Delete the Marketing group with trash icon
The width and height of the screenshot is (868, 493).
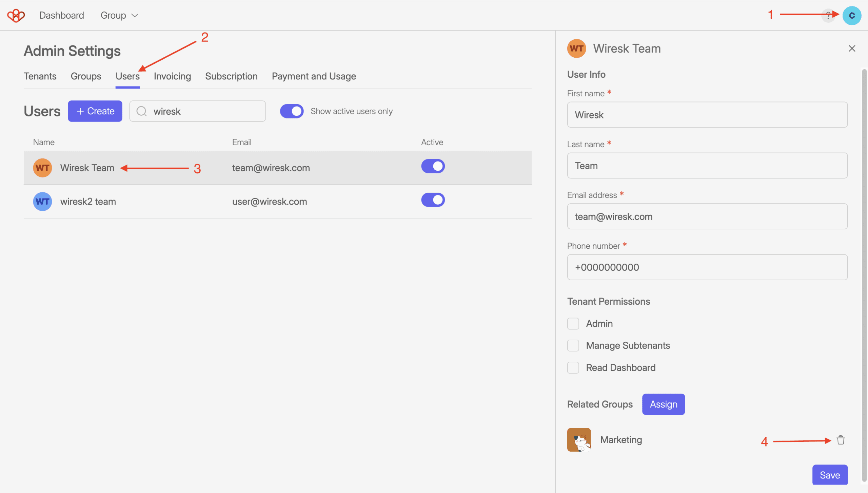coord(841,440)
